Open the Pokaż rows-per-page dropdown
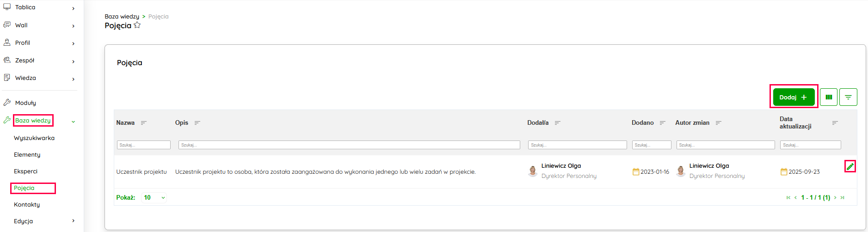Image resolution: width=868 pixels, height=232 pixels. tap(154, 198)
